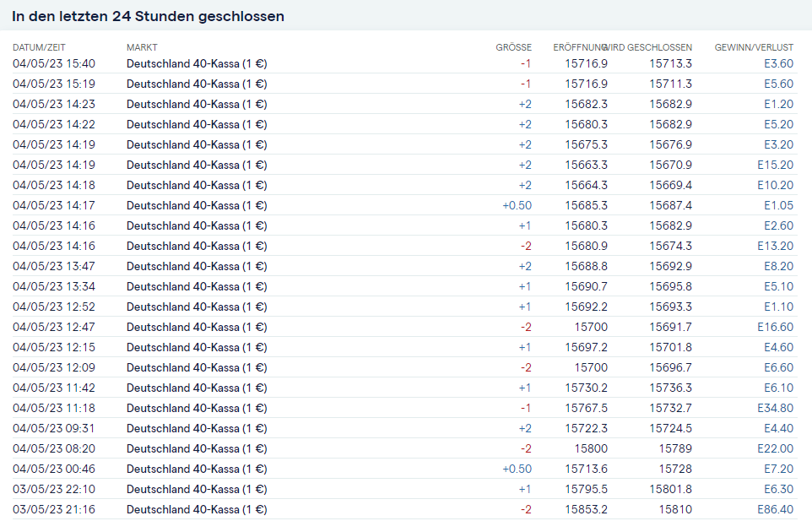Click the 'In den letzten 24 Stunden geschlossen' heading
The width and height of the screenshot is (812, 521).
click(x=148, y=16)
